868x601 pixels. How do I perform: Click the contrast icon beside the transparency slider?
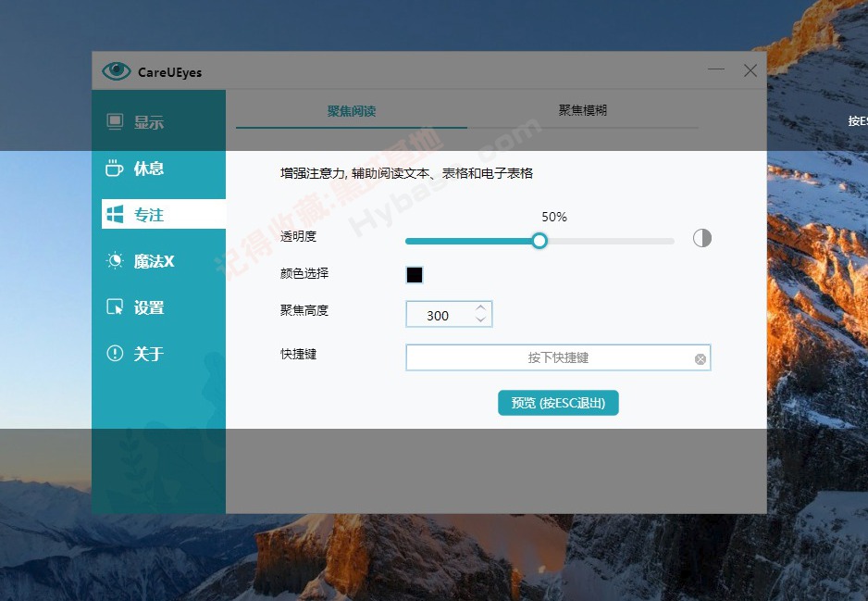701,238
